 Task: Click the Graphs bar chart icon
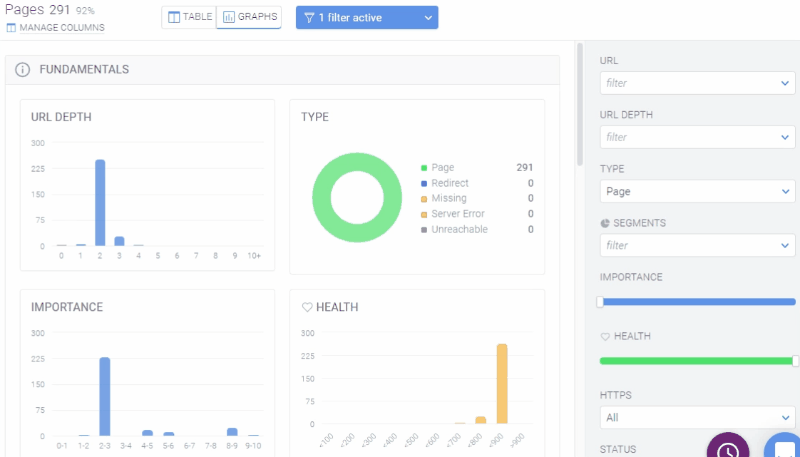pyautogui.click(x=229, y=17)
